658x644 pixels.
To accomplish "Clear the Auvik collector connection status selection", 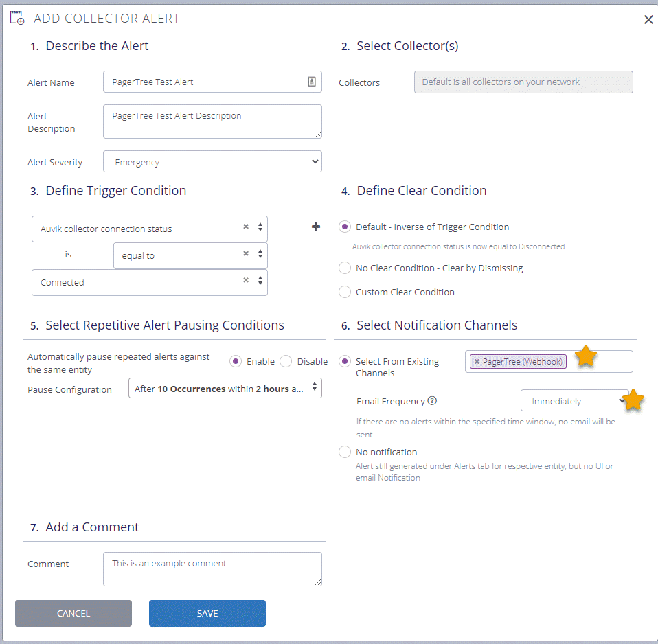I will point(246,227).
